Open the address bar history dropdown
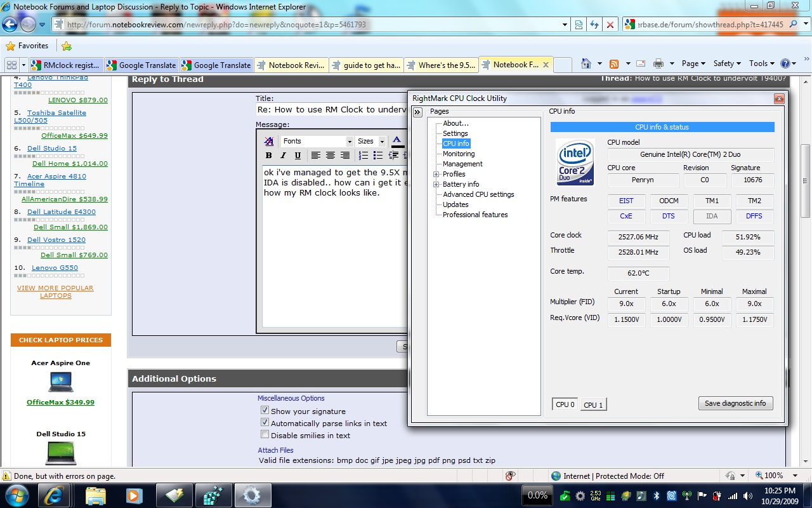 point(565,25)
